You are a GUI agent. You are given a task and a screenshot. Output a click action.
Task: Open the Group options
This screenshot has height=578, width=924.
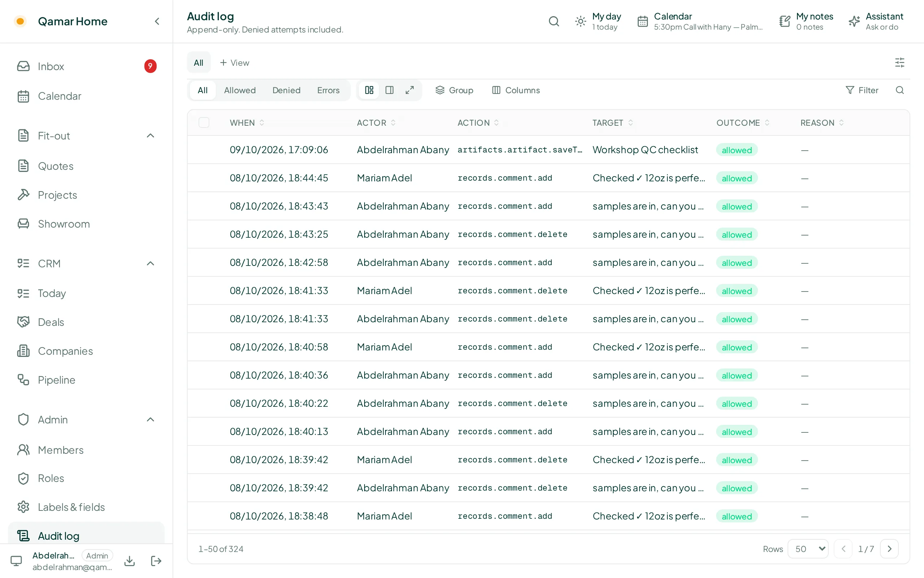coord(454,90)
